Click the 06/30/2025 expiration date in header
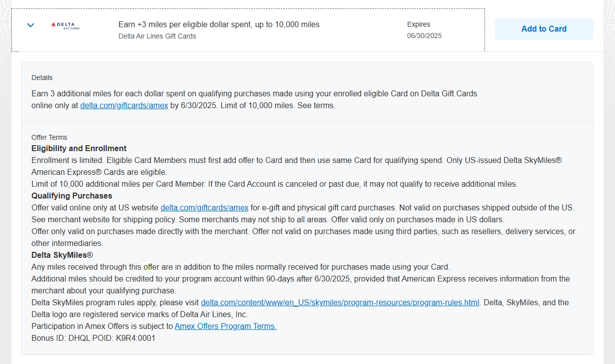 coord(424,36)
